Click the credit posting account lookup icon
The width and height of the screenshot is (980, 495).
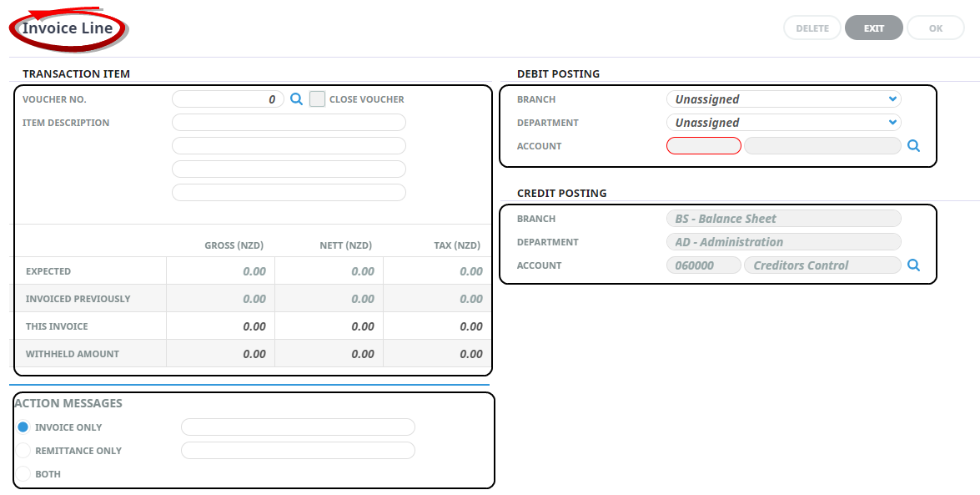click(x=913, y=265)
